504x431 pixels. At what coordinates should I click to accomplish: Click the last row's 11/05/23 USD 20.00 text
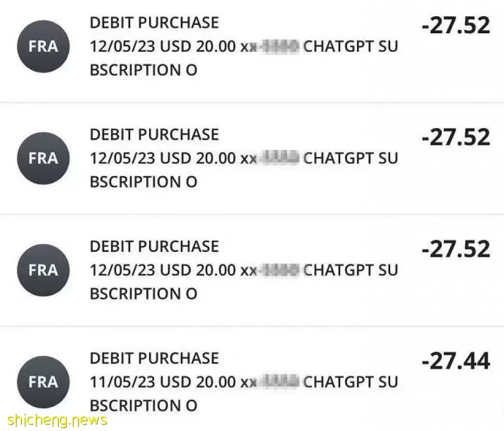click(x=163, y=382)
